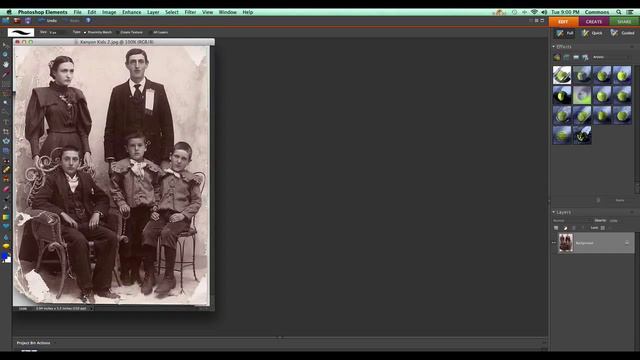Open the Enhance menu
The width and height of the screenshot is (640, 360).
tap(131, 12)
